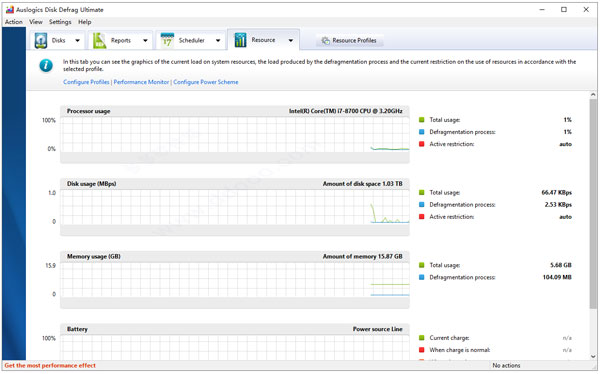
Task: Click the 5.68 GB memory usage value
Action: click(x=561, y=265)
